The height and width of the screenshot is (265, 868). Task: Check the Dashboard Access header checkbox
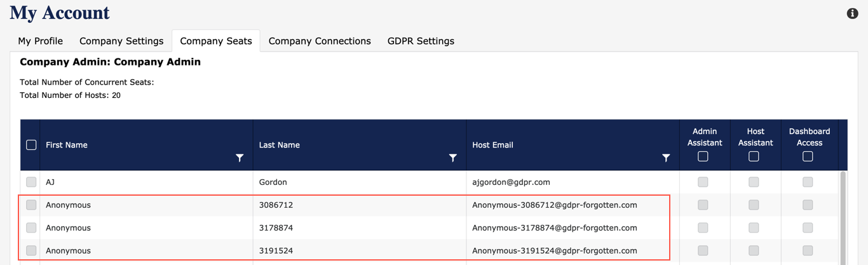coord(808,156)
